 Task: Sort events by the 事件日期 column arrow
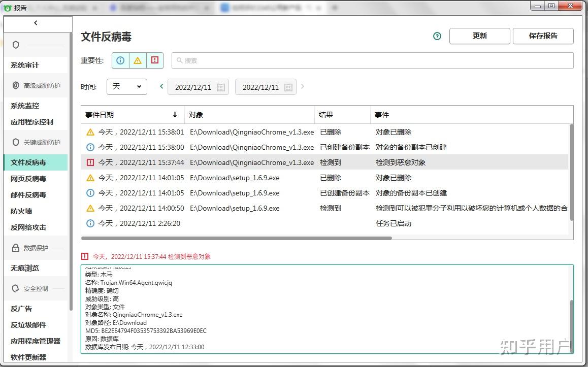175,115
